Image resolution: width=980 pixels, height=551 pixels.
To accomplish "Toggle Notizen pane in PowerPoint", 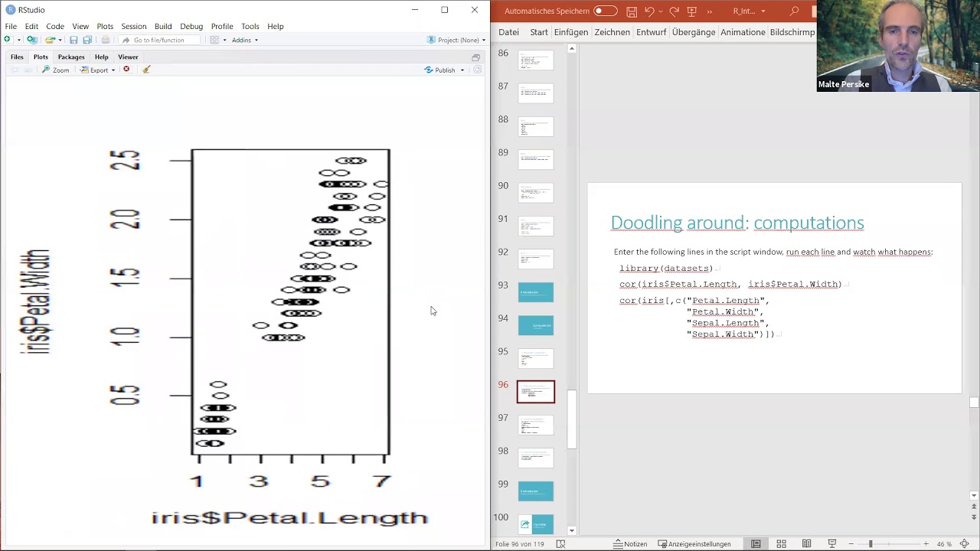I will 630,544.
